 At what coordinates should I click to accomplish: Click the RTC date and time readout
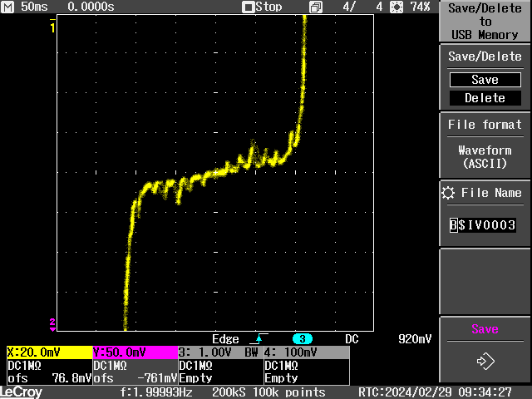pos(435,392)
